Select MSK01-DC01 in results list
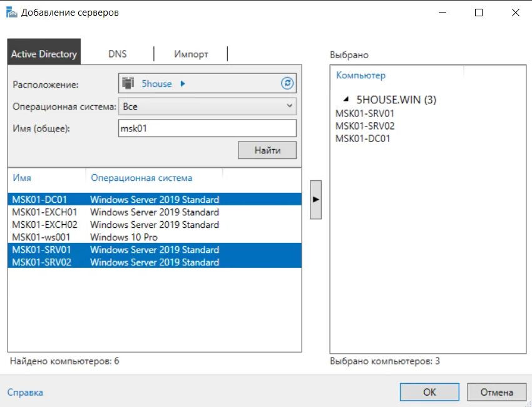532x407 pixels. pyautogui.click(x=155, y=199)
